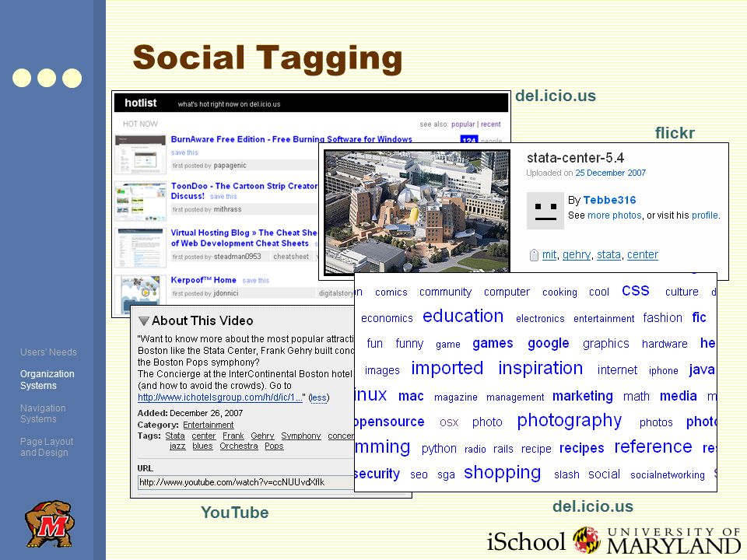The height and width of the screenshot is (560, 747).
Task: Select the 'stata' flickr tag
Action: click(x=608, y=255)
